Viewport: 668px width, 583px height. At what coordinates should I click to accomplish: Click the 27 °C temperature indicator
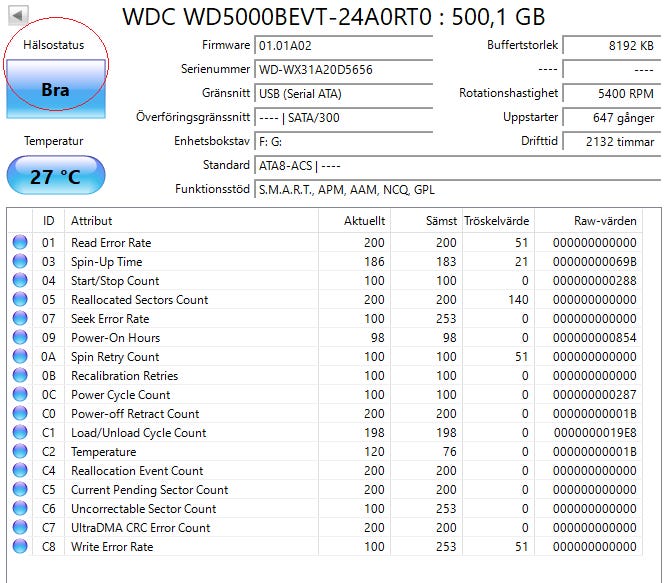click(x=56, y=176)
